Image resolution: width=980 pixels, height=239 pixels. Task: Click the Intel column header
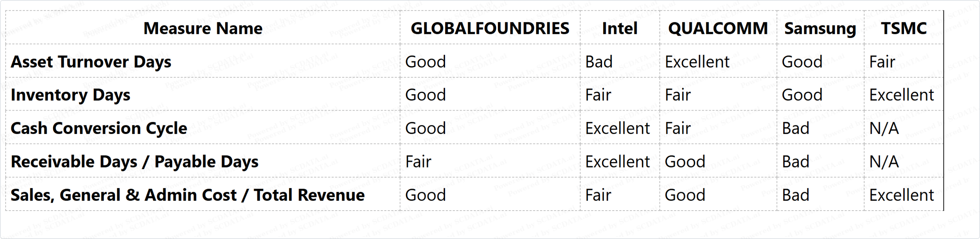tap(620, 28)
